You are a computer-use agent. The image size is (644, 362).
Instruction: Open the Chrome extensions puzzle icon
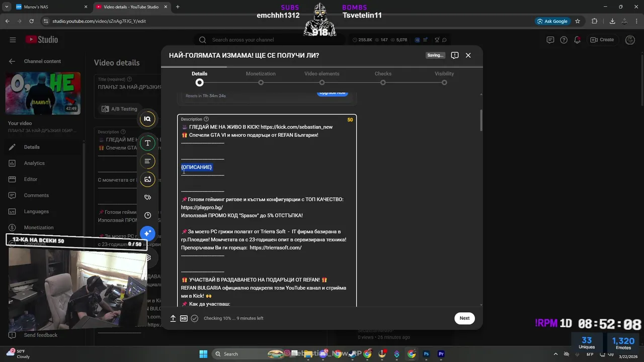pyautogui.click(x=595, y=21)
